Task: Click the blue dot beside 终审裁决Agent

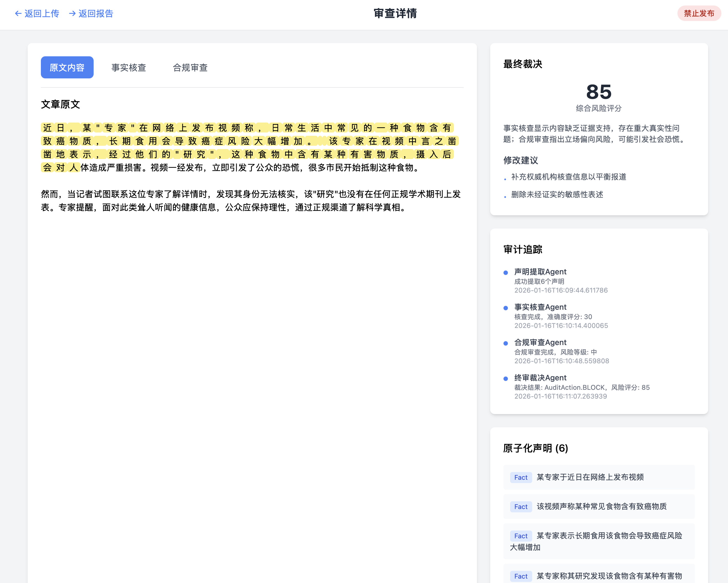Action: [505, 379]
